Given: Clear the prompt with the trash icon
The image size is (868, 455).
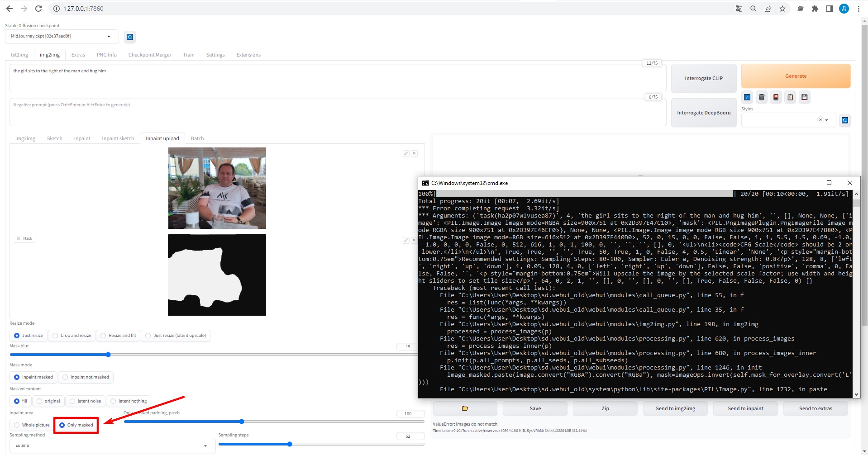Looking at the screenshot, I should [x=761, y=97].
